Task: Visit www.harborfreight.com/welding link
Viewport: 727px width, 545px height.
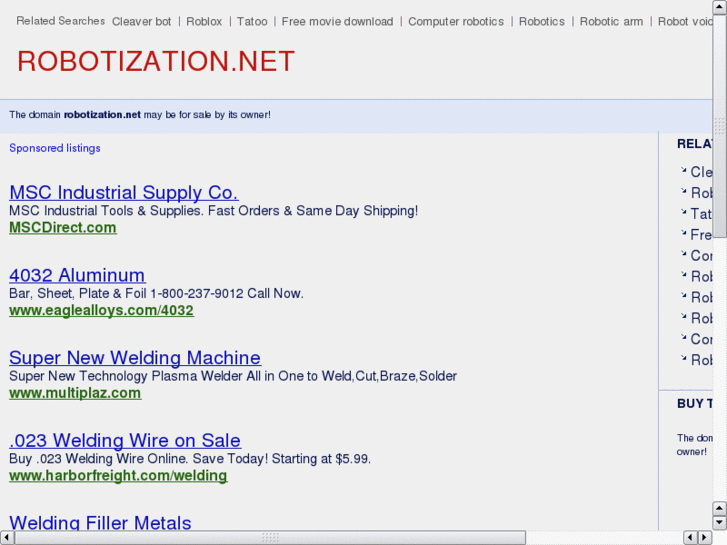Action: point(118,475)
